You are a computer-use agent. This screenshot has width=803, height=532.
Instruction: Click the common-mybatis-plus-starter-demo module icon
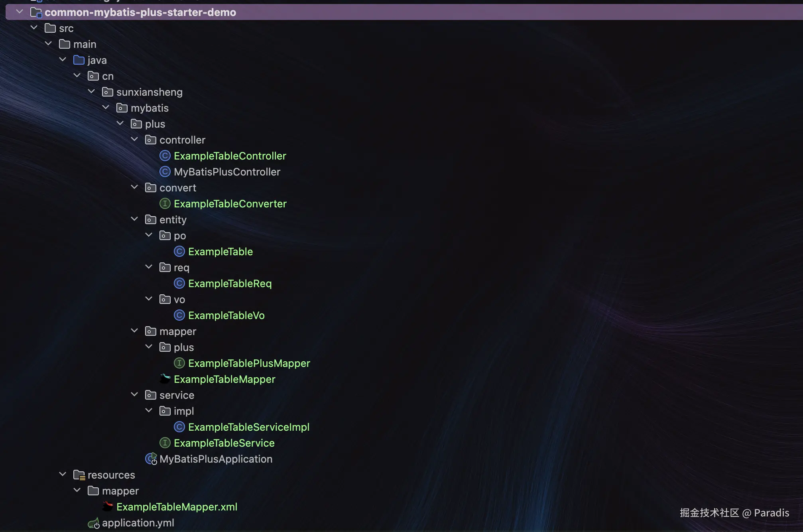[36, 12]
